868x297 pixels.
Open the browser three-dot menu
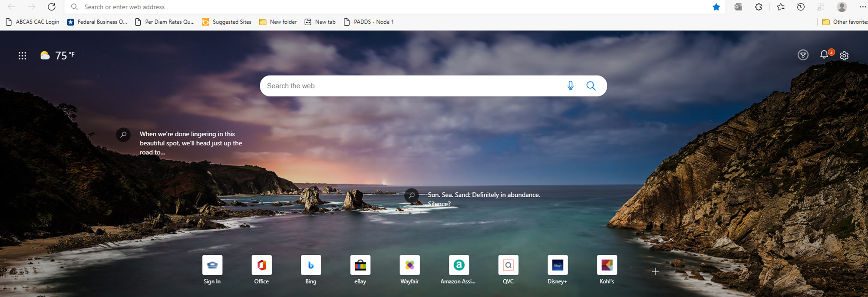tap(862, 7)
